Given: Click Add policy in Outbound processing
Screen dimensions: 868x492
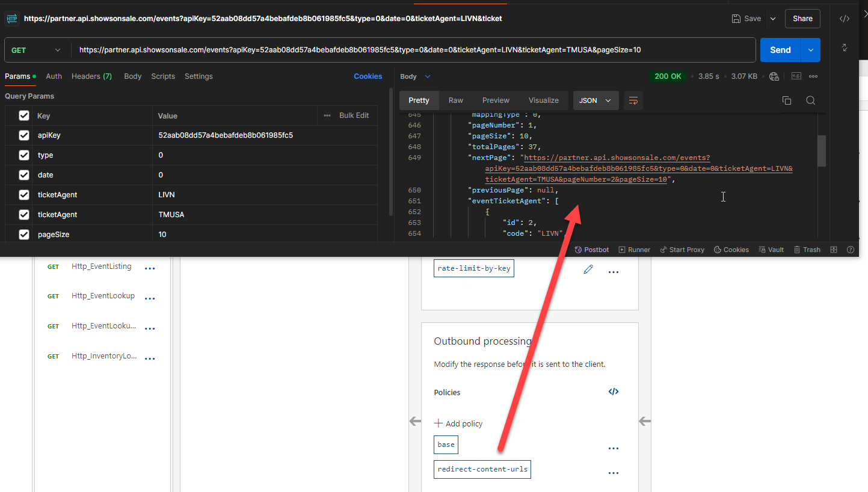Looking at the screenshot, I should pyautogui.click(x=458, y=423).
